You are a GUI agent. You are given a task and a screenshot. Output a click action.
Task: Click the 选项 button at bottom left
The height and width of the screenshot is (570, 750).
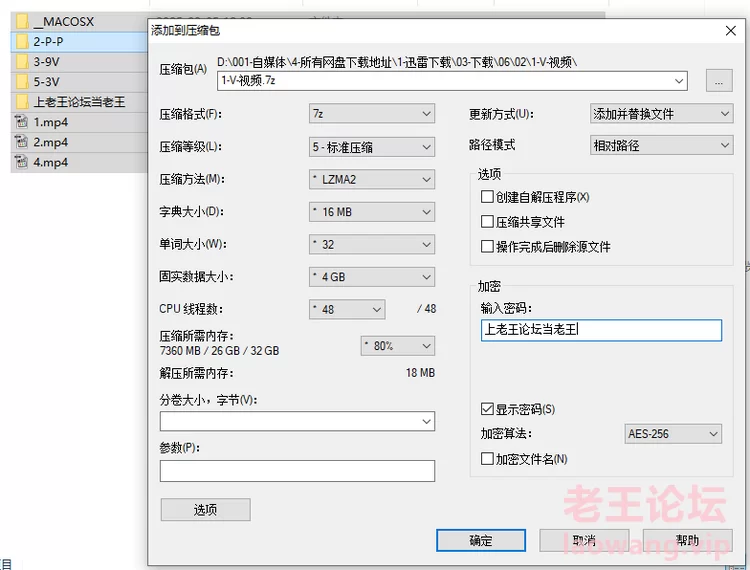pyautogui.click(x=205, y=509)
